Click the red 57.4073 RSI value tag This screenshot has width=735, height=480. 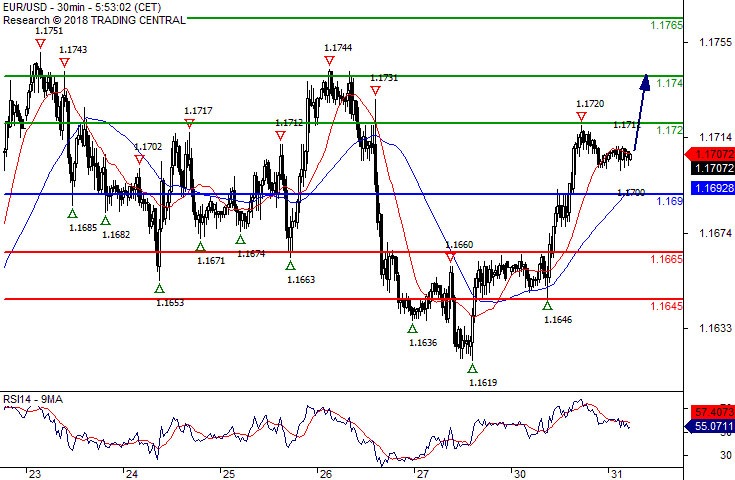(x=712, y=412)
